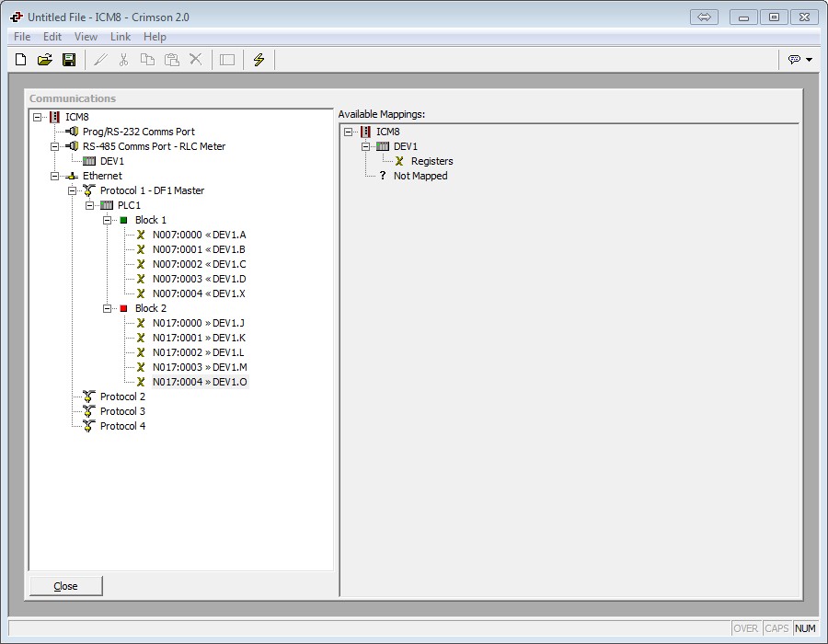
Task: Select the PLC1 device
Action: tap(129, 205)
